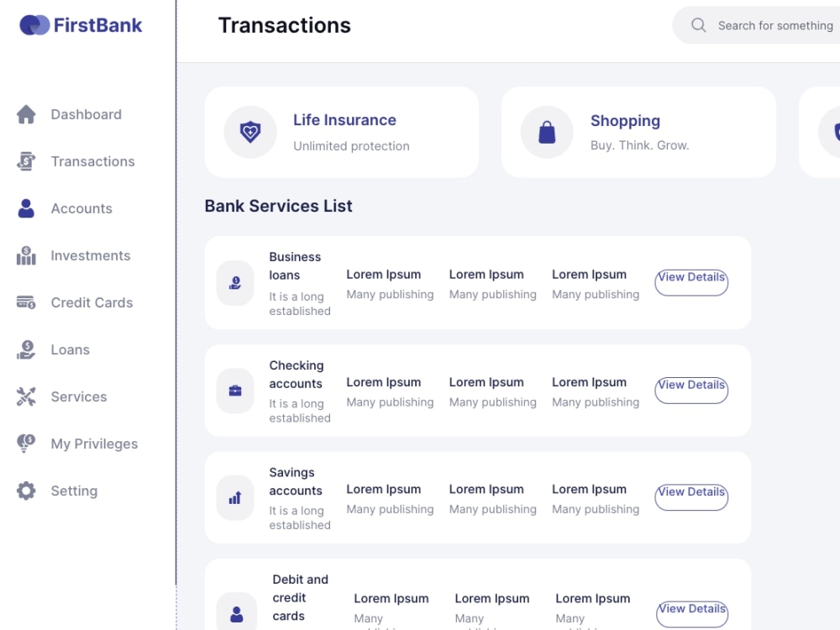Click first 'Lorem Ipsum' in Business loans row
The width and height of the screenshot is (840, 630).
point(384,275)
